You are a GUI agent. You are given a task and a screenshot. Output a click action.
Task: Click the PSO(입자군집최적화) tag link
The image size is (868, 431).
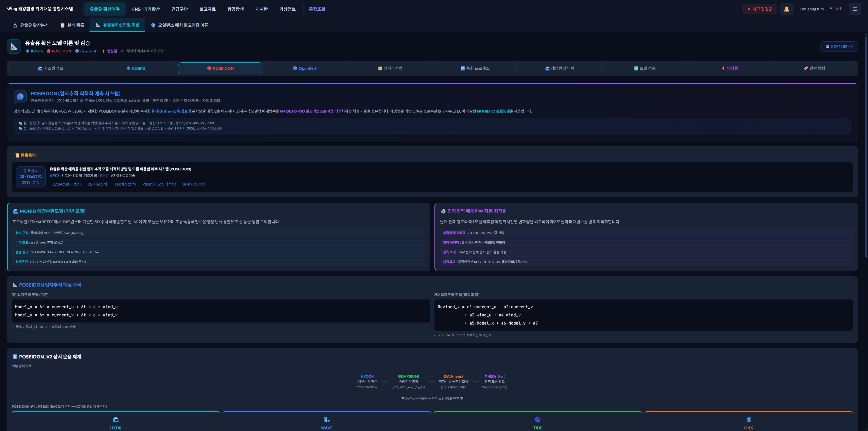pyautogui.click(x=159, y=184)
